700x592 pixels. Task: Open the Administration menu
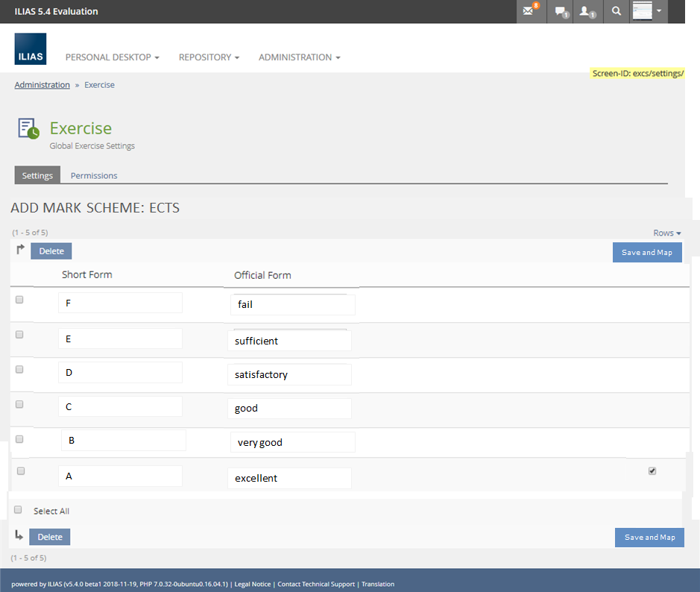click(x=299, y=57)
